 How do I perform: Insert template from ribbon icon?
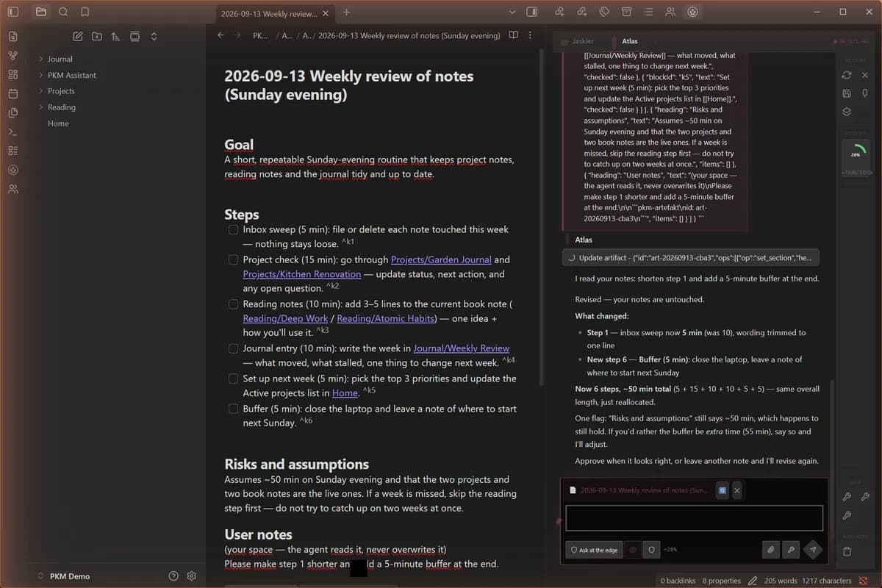click(x=12, y=113)
